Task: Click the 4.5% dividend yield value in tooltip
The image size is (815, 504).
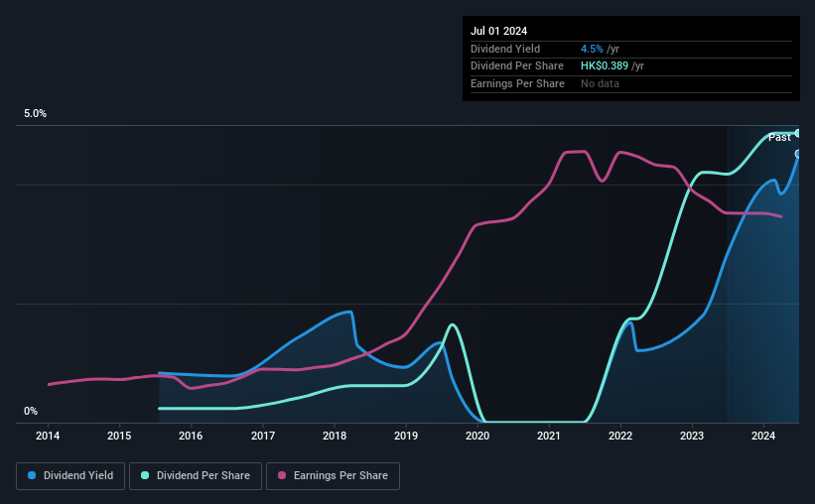Action: point(592,49)
